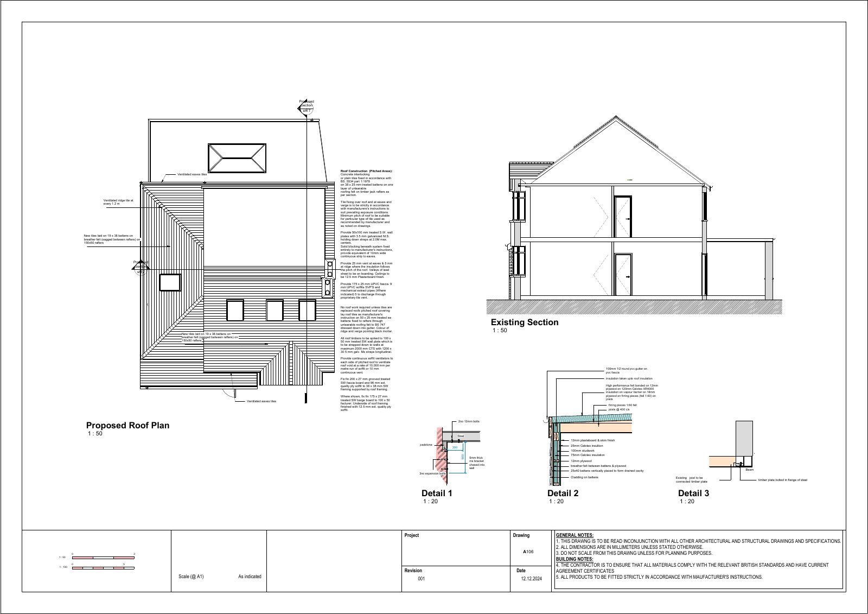
Task: Select the single rooflight on the hipped slope
Action: click(x=170, y=282)
